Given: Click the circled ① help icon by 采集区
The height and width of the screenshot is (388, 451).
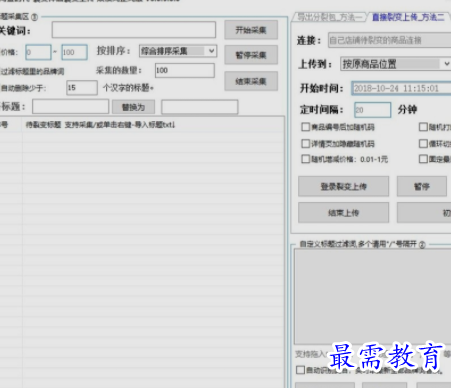Looking at the screenshot, I should pyautogui.click(x=34, y=17).
